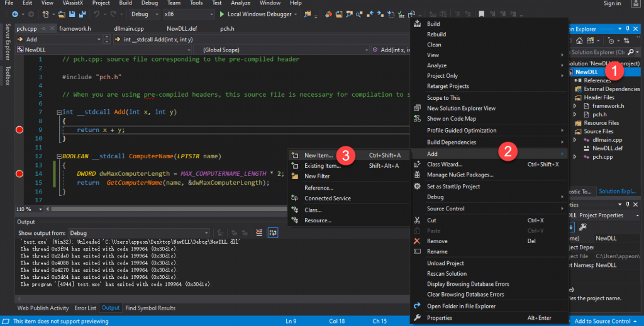The width and height of the screenshot is (644, 326).
Task: Click the 110 % editor zoom level box
Action: (x=24, y=209)
